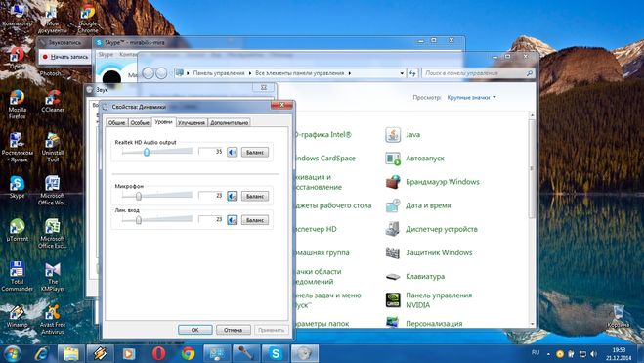This screenshot has height=363, width=644.
Task: Mute the Лин. вход level
Action: (232, 220)
